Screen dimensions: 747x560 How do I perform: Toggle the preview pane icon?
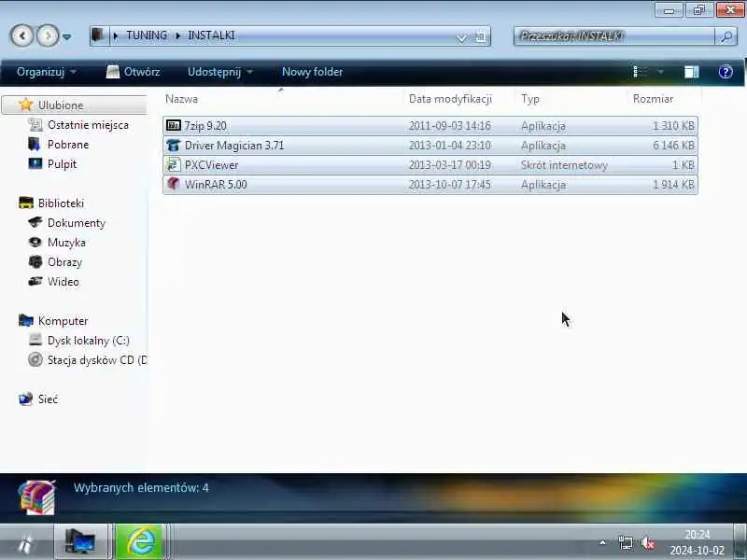691,72
